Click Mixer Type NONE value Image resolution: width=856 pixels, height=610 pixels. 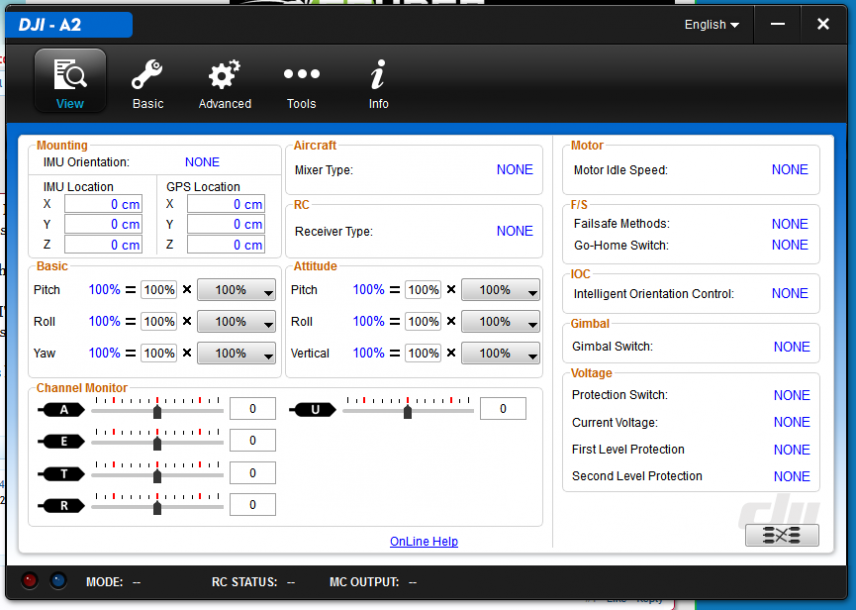point(514,170)
